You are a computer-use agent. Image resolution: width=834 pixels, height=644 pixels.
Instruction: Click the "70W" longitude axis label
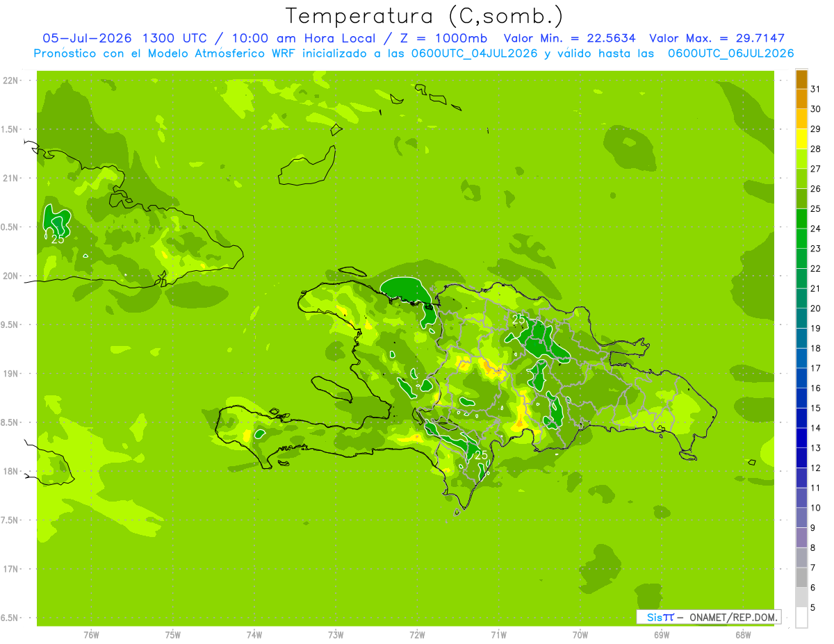pos(580,635)
